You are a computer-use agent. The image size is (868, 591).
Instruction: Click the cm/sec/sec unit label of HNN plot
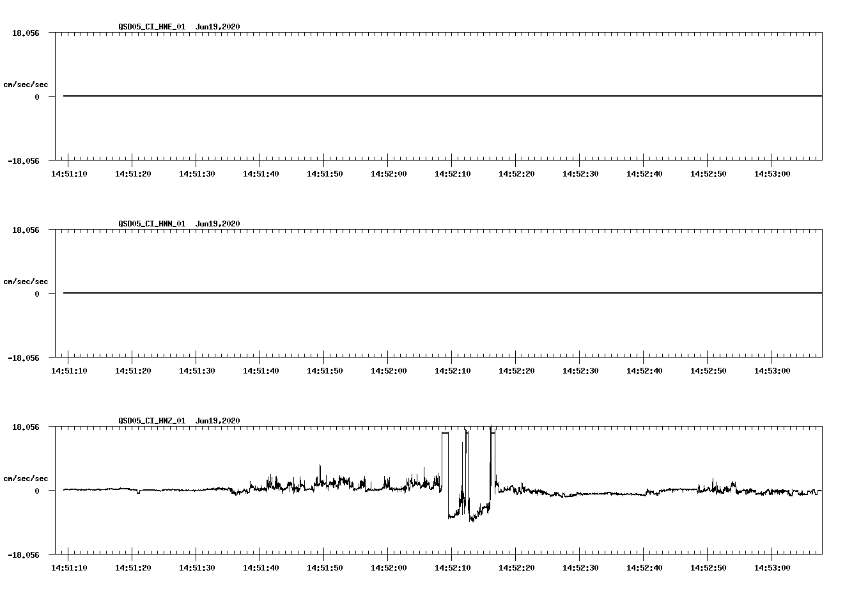(26, 281)
